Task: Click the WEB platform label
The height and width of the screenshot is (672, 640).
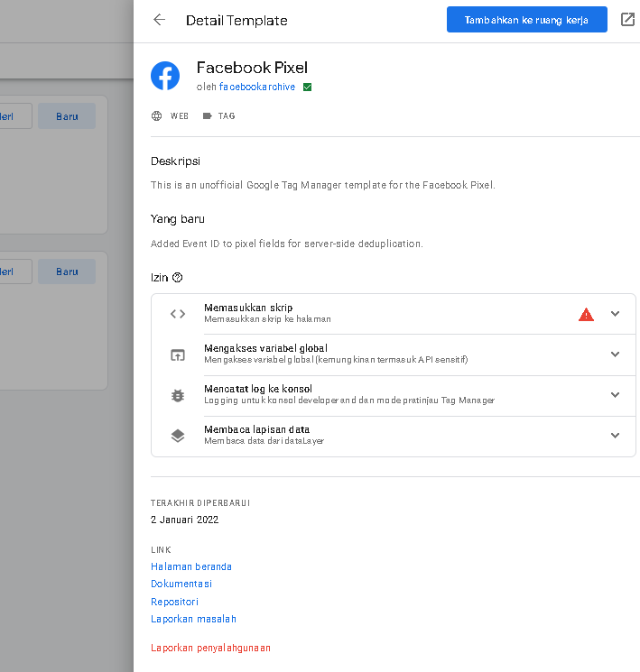Action: 180,116
